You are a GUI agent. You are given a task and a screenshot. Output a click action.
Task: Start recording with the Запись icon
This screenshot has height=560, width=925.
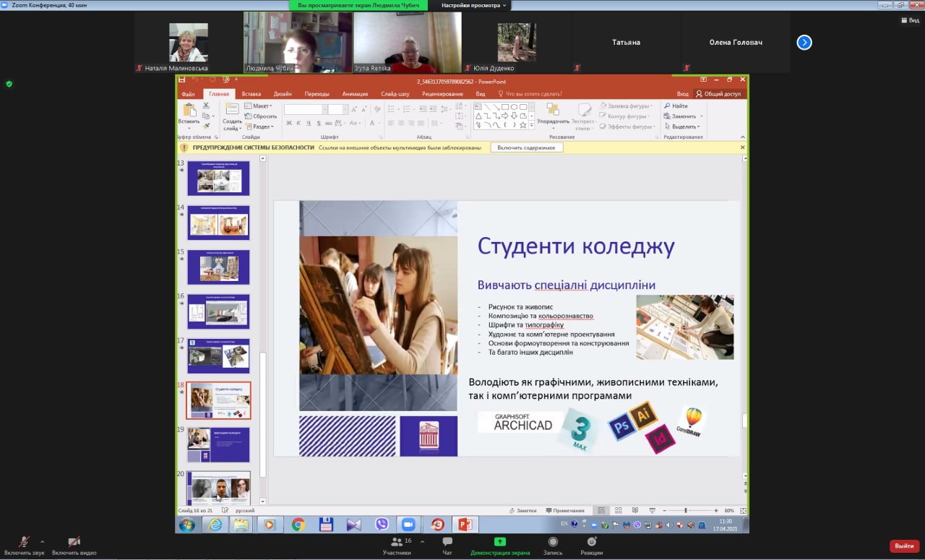click(x=553, y=542)
